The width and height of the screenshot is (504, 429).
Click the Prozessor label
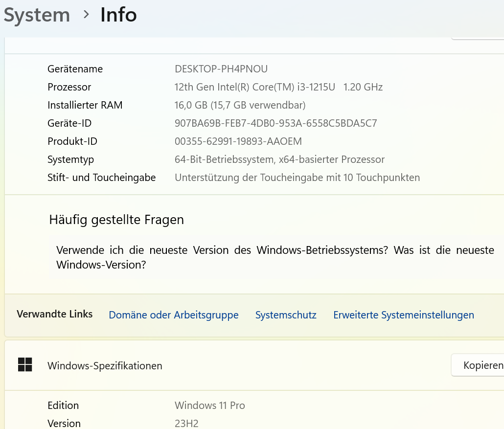coord(69,87)
